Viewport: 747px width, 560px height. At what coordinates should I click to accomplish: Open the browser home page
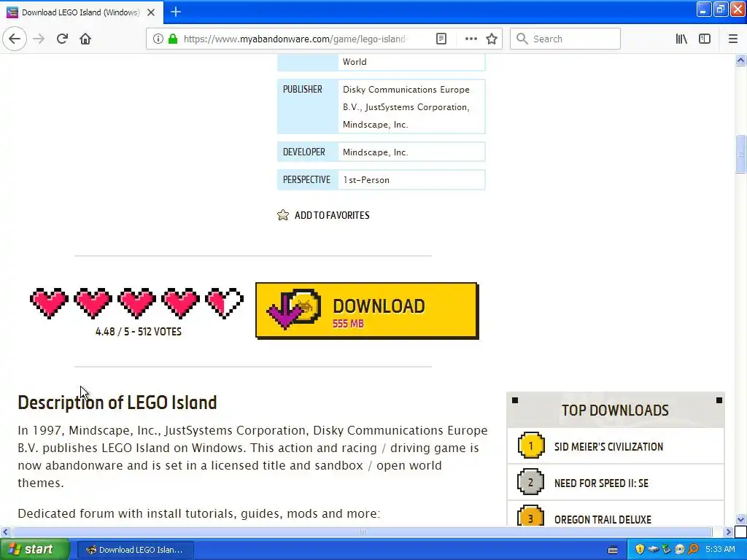[x=85, y=39]
